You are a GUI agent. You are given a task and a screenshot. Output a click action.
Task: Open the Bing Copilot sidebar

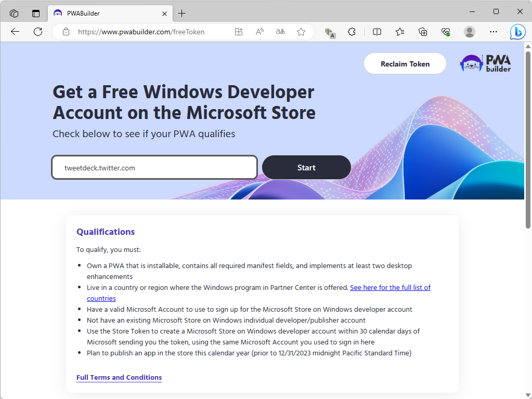(x=517, y=32)
